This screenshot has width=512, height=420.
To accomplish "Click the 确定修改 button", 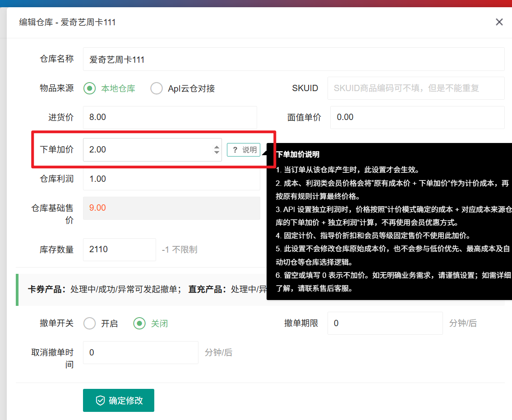I will tap(119, 401).
